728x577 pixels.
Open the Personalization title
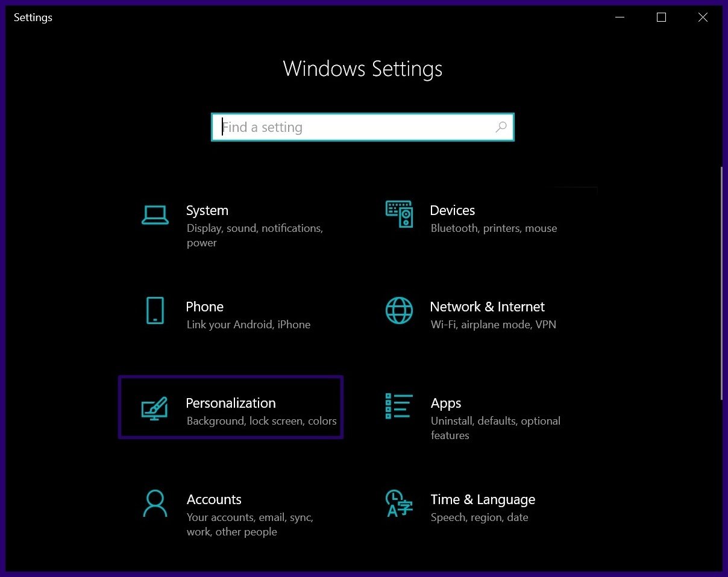click(231, 403)
